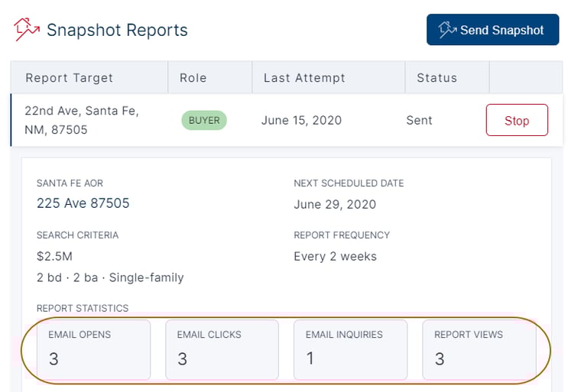Select the BUYER role badge

tap(204, 120)
